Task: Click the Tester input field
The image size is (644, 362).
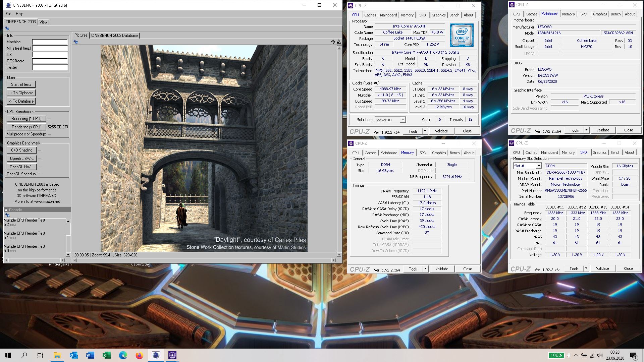Action: (50, 68)
